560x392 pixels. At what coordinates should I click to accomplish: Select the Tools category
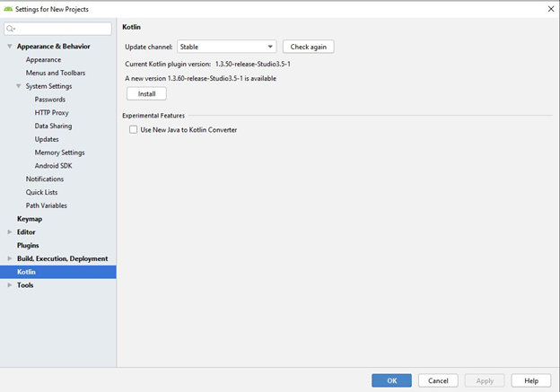pos(25,285)
